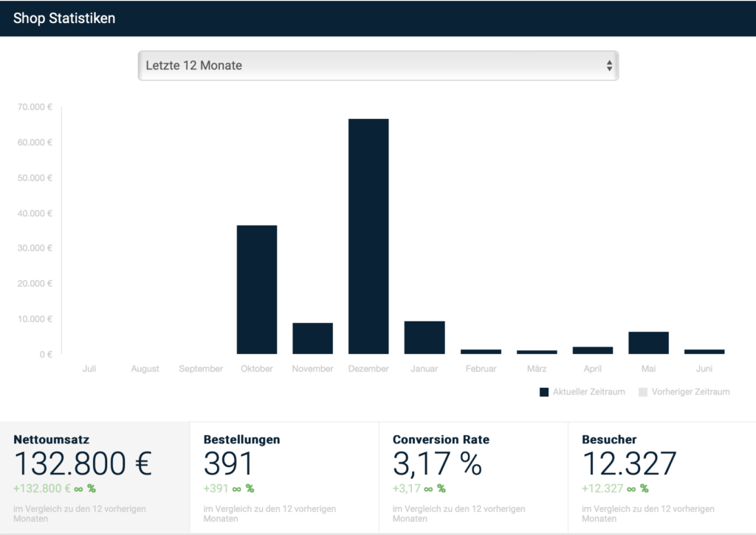
Task: Open the Besucher metric tab
Action: [662, 477]
